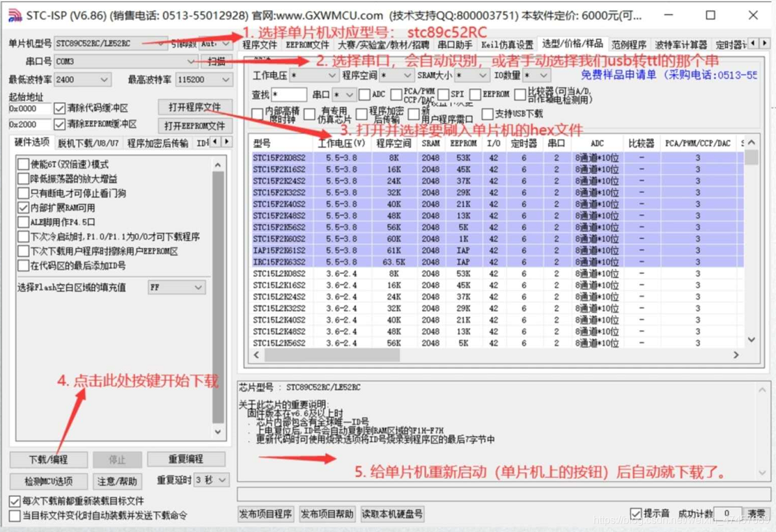Switch to EEPROM file tab
The width and height of the screenshot is (776, 532).
pyautogui.click(x=307, y=45)
